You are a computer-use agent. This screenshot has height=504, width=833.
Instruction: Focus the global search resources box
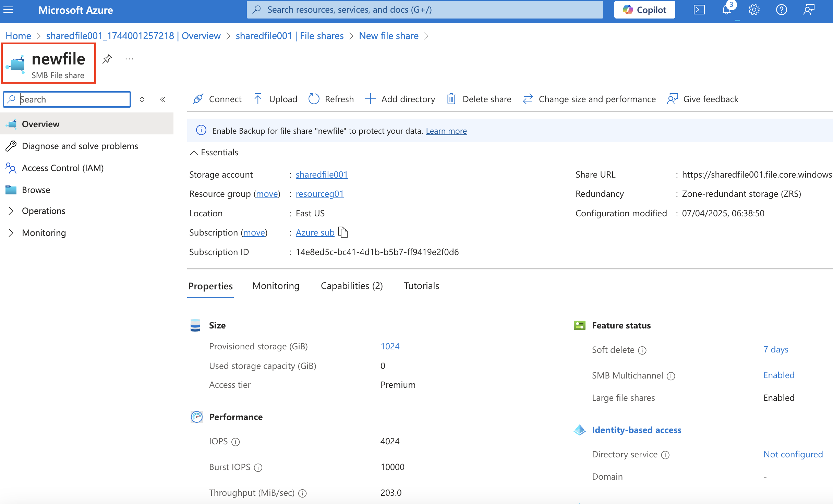pyautogui.click(x=425, y=10)
